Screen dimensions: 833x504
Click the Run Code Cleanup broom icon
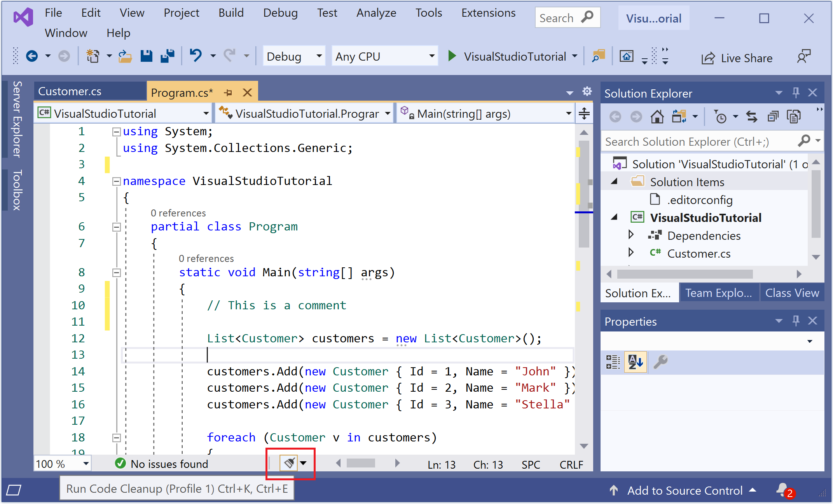point(289,463)
